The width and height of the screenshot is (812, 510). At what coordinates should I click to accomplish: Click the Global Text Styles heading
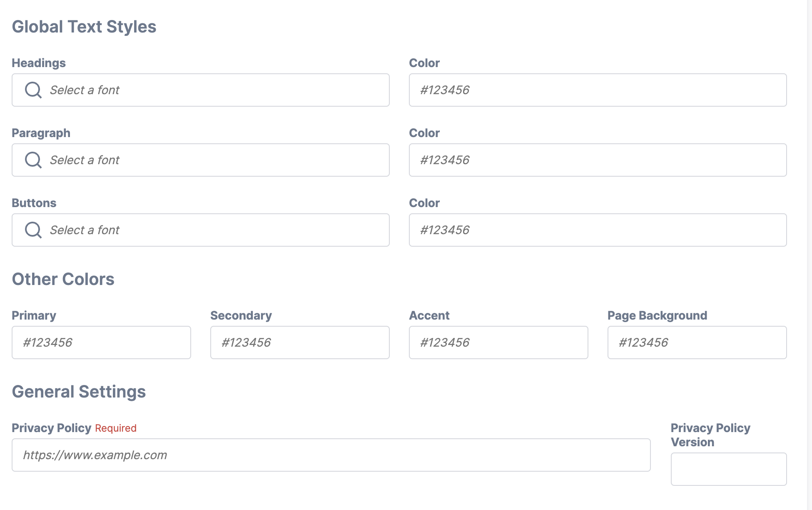click(x=84, y=27)
